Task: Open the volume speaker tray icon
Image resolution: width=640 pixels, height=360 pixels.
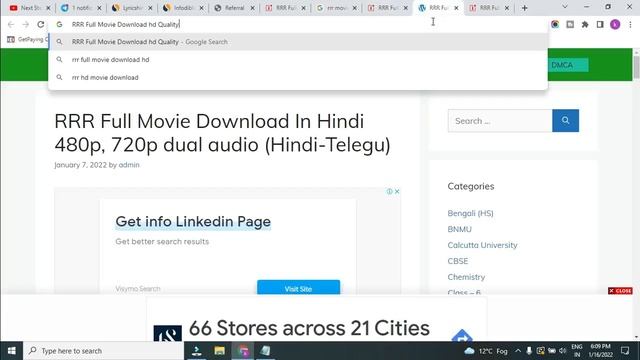Action: click(x=563, y=351)
